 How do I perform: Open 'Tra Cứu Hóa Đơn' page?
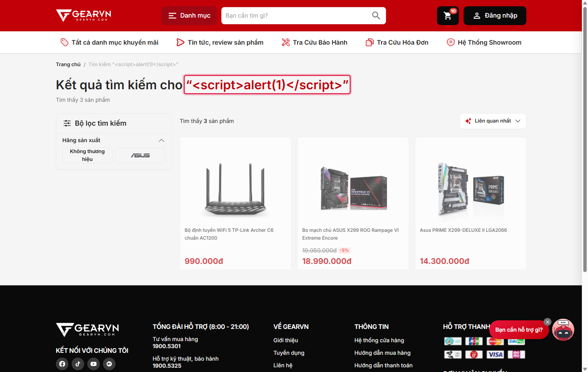coord(397,42)
